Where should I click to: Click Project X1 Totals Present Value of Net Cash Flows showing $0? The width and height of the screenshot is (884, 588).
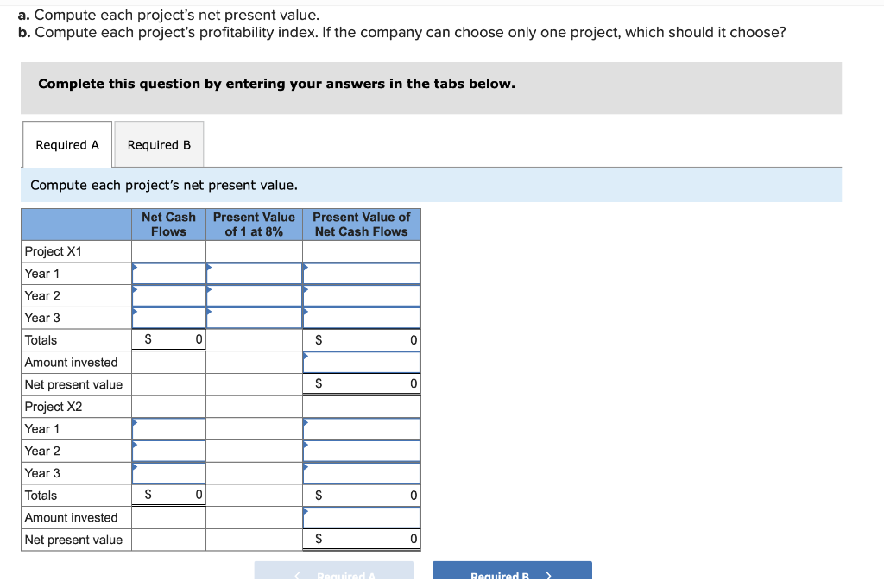pyautogui.click(x=361, y=340)
